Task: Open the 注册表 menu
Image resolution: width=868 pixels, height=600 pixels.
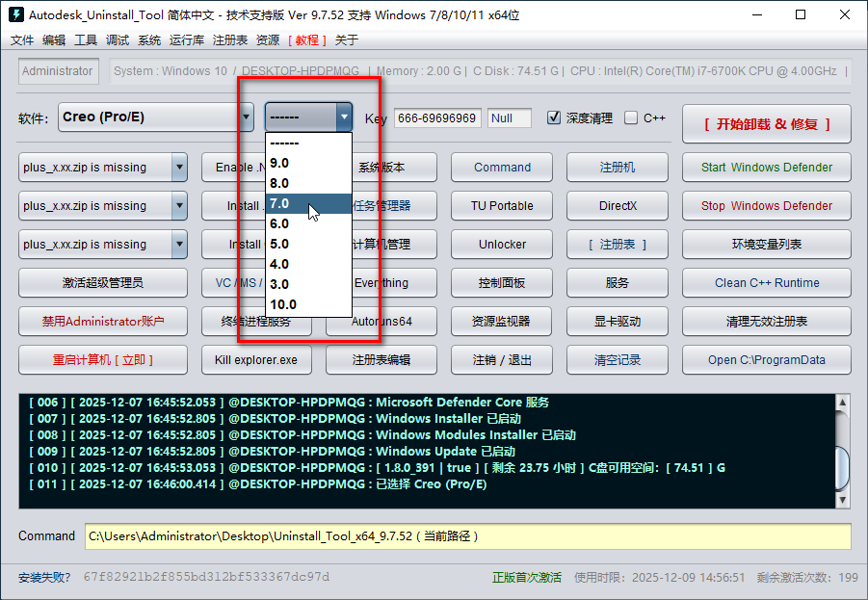Action: (229, 39)
